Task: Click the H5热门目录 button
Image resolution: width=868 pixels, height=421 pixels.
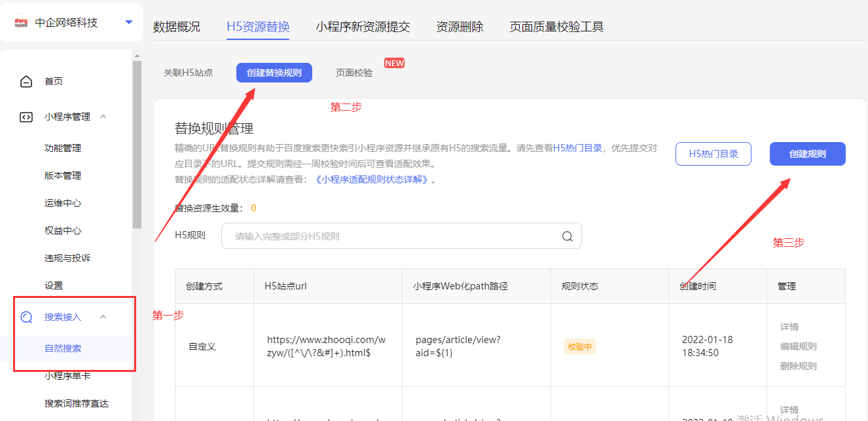Action: [x=713, y=153]
